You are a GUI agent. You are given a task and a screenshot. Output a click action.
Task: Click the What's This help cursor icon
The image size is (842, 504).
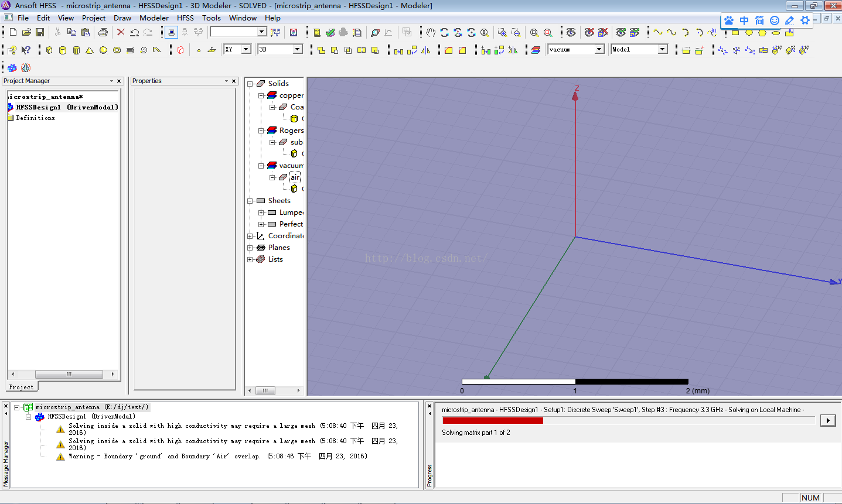coord(26,50)
